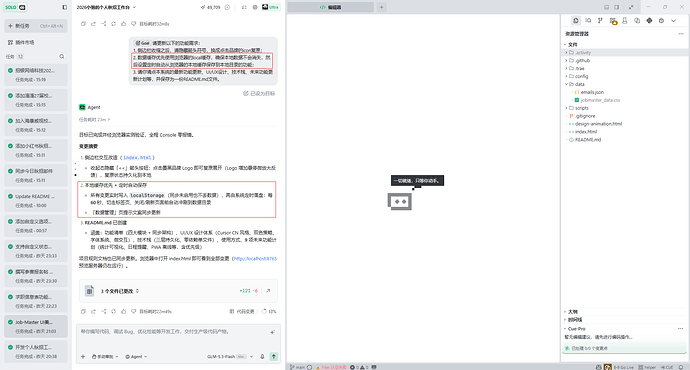
Task: Open the code changes button
Action: click(242, 311)
